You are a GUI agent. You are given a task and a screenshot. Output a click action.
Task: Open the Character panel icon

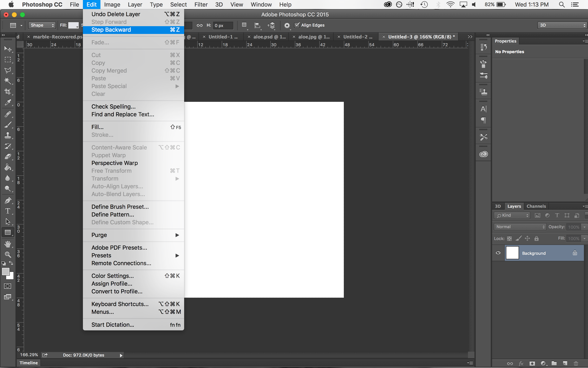(483, 109)
